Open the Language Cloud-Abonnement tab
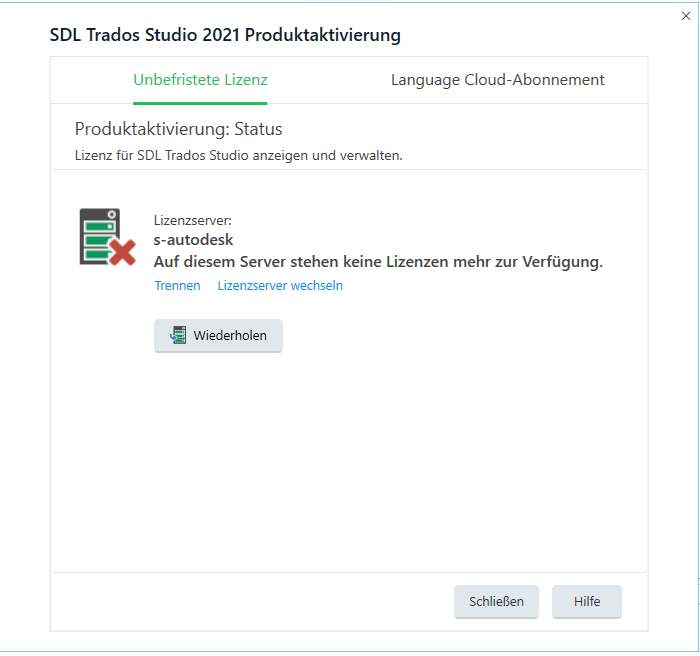 pyautogui.click(x=497, y=80)
